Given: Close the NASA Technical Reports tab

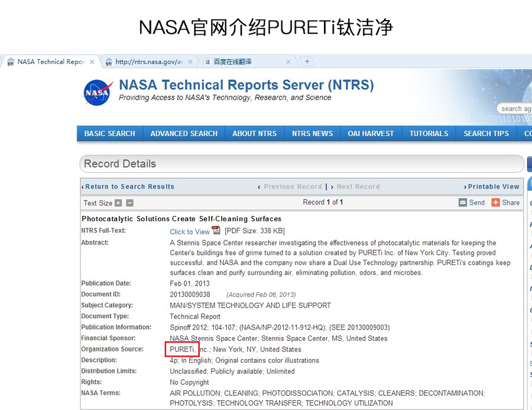Looking at the screenshot, I should 92,62.
